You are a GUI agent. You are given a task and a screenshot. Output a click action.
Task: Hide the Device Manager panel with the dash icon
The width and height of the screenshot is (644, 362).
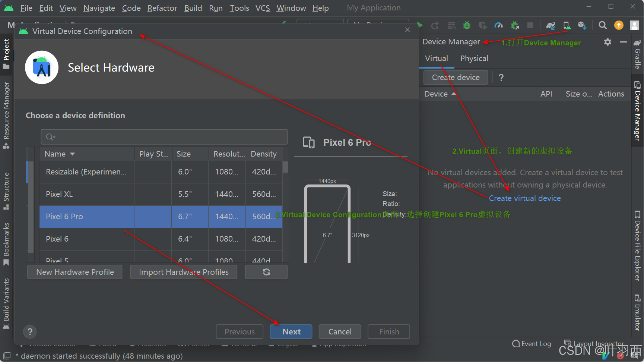click(x=623, y=42)
